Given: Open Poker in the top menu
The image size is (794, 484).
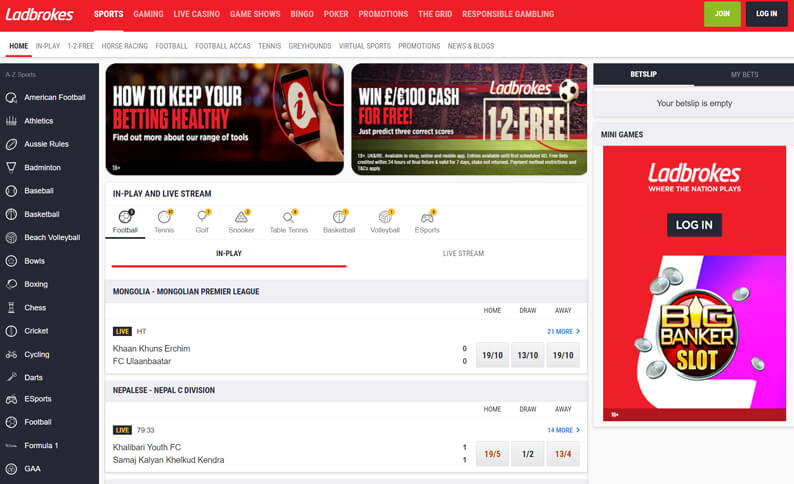Looking at the screenshot, I should pos(336,14).
